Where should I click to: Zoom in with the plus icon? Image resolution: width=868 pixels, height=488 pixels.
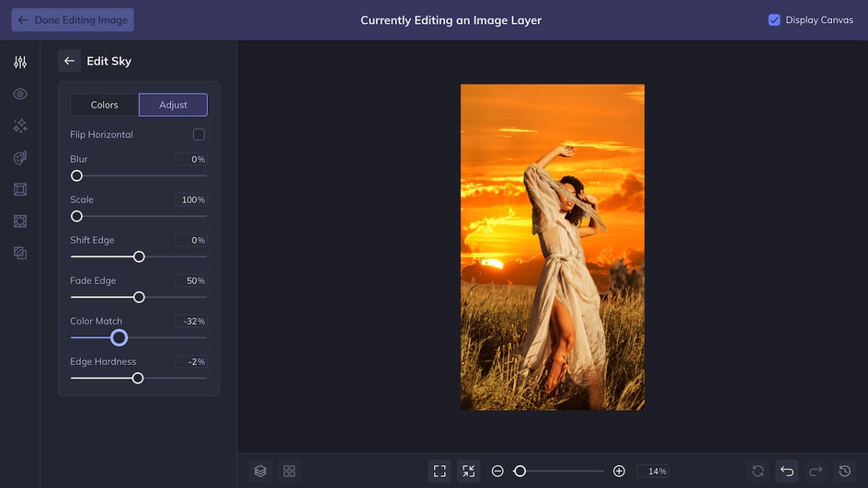pos(619,471)
